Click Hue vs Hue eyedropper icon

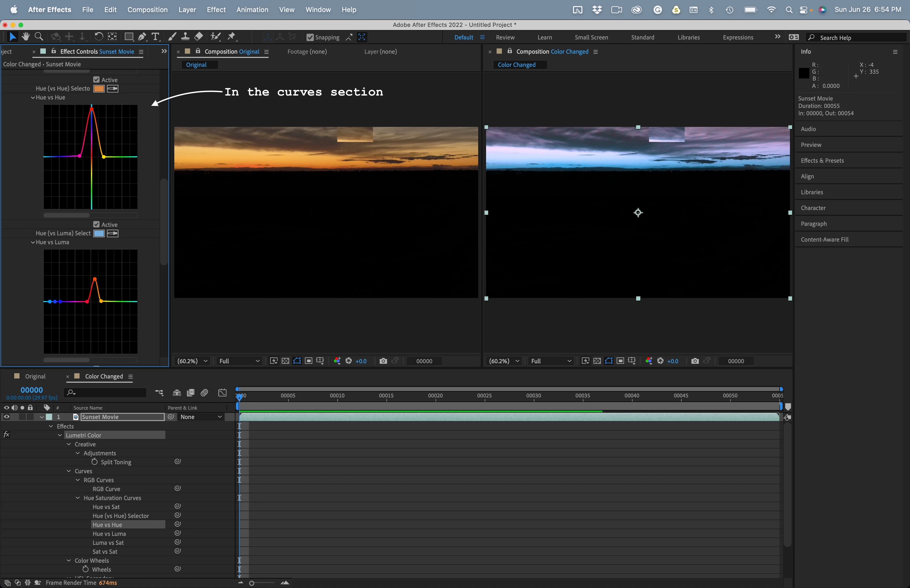click(x=113, y=89)
